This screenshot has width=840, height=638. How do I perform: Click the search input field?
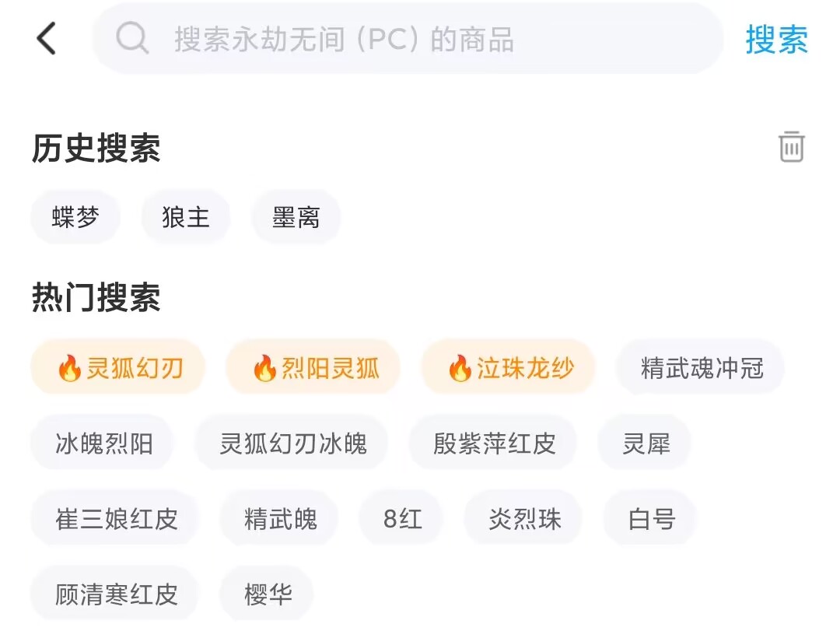pos(420,39)
